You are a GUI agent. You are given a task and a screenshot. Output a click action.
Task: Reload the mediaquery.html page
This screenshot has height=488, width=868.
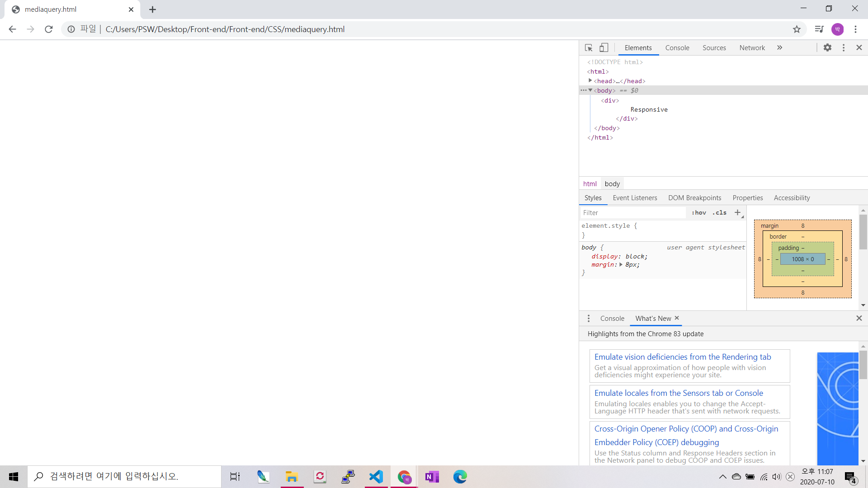pyautogui.click(x=49, y=29)
